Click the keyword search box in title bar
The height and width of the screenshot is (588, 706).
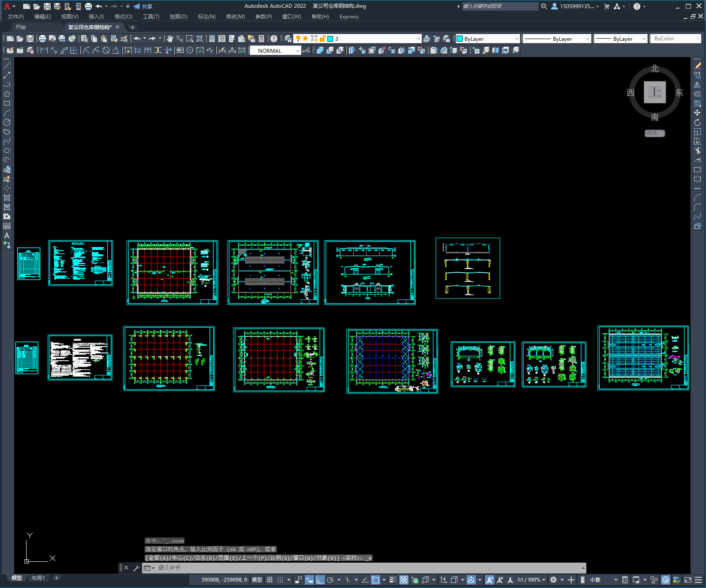coord(500,6)
